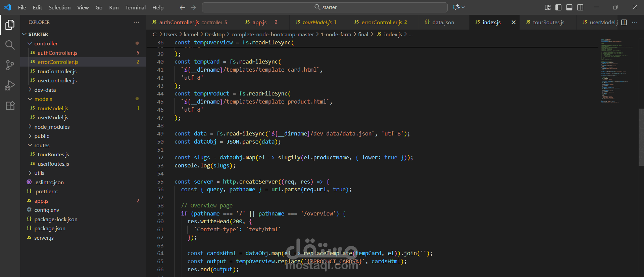Open the Terminal menu

tap(136, 7)
